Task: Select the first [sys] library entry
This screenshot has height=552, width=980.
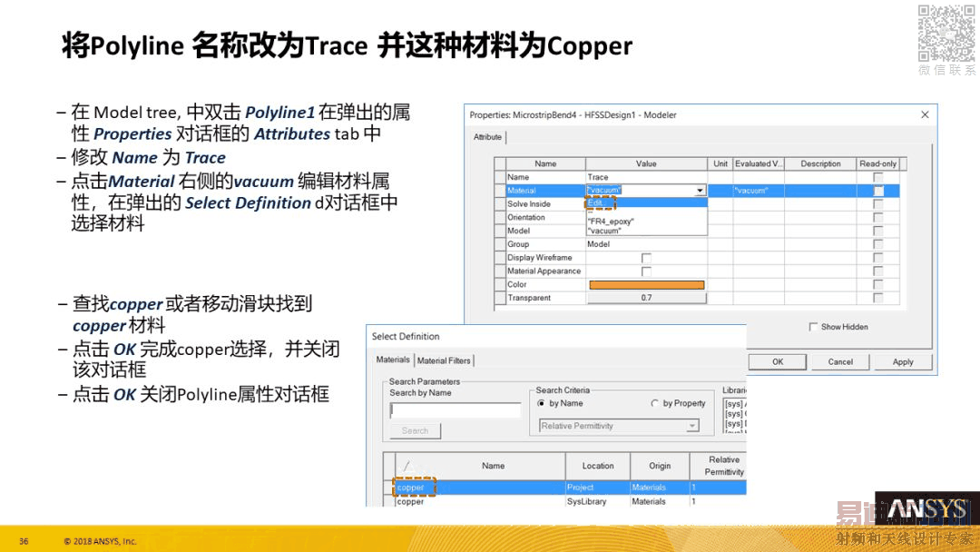Action: 735,404
